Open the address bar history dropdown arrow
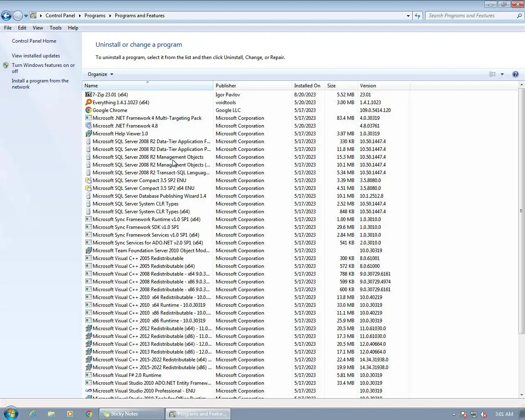 (x=408, y=16)
